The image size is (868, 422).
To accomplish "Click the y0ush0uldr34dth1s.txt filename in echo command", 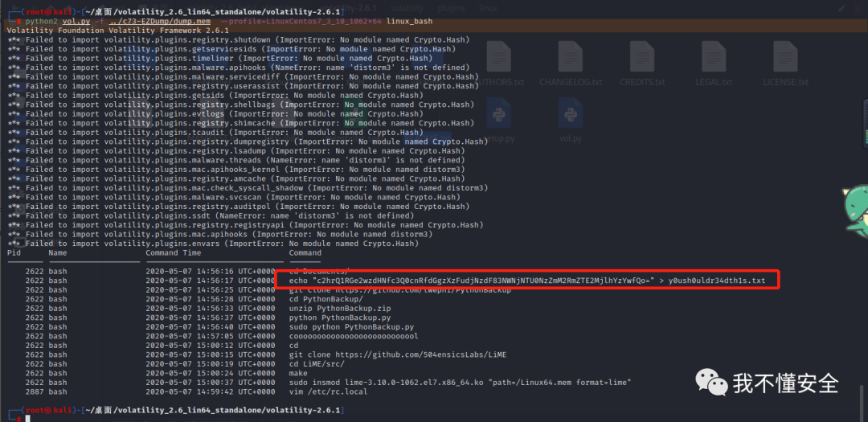I will coord(717,281).
